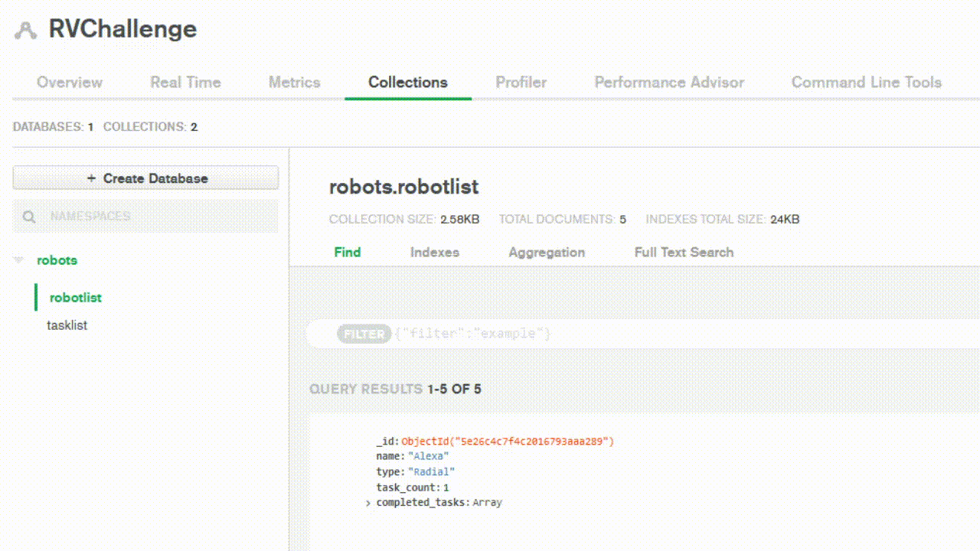Open the Aggregation sub-tab
Viewport: 980px width, 551px height.
click(x=547, y=252)
